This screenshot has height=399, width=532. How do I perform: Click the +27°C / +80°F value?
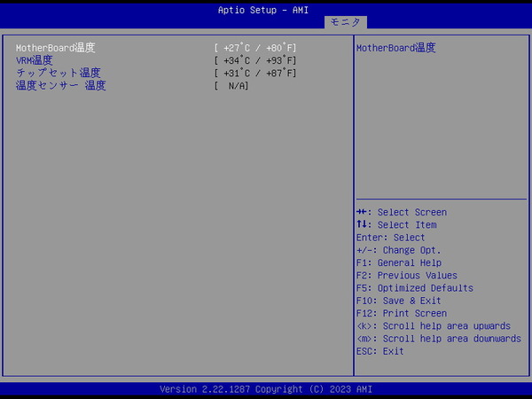255,48
